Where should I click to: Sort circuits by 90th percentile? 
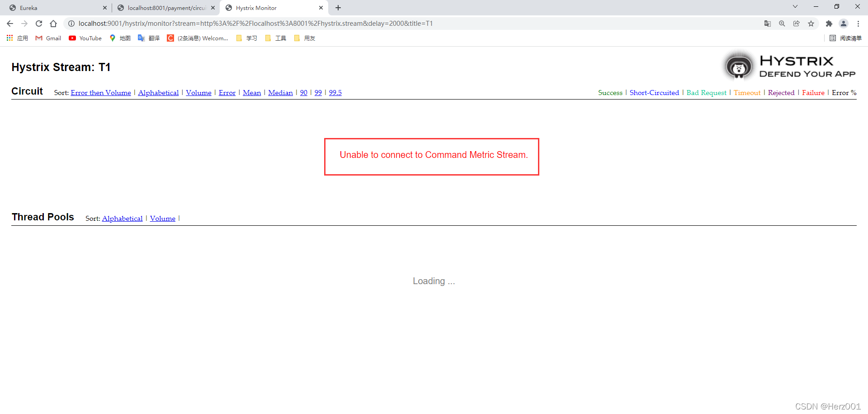(x=304, y=93)
